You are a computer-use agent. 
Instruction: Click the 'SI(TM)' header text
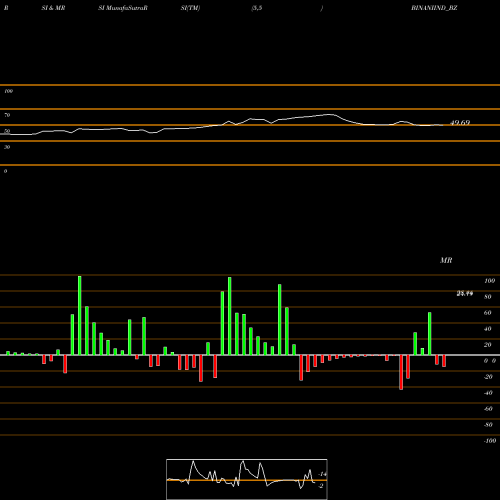(190, 8)
